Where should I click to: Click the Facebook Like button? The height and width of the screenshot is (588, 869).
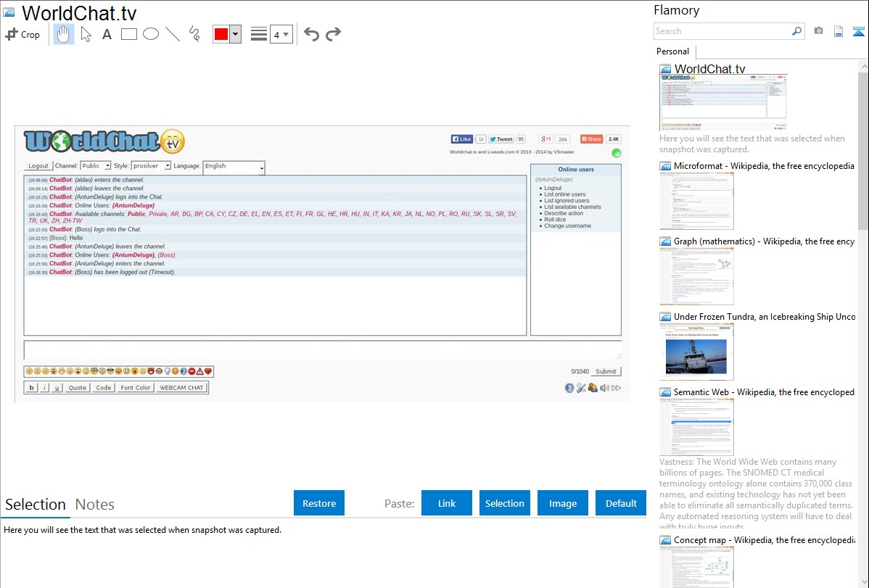[461, 139]
